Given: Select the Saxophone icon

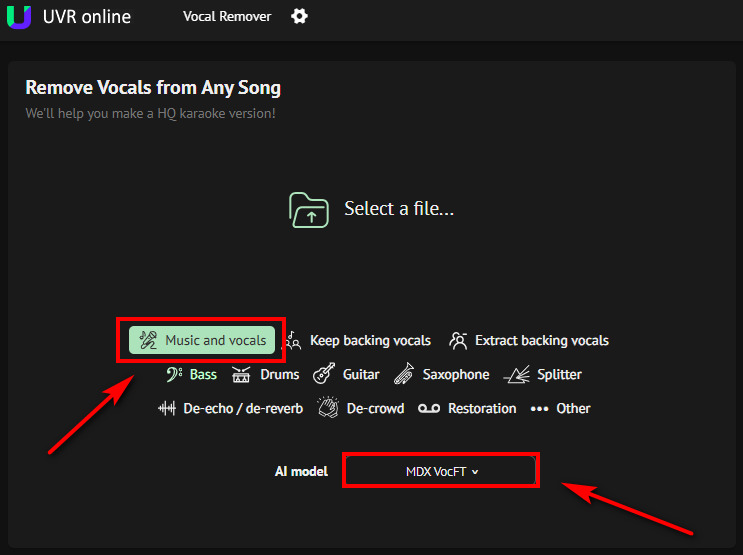Looking at the screenshot, I should 404,373.
